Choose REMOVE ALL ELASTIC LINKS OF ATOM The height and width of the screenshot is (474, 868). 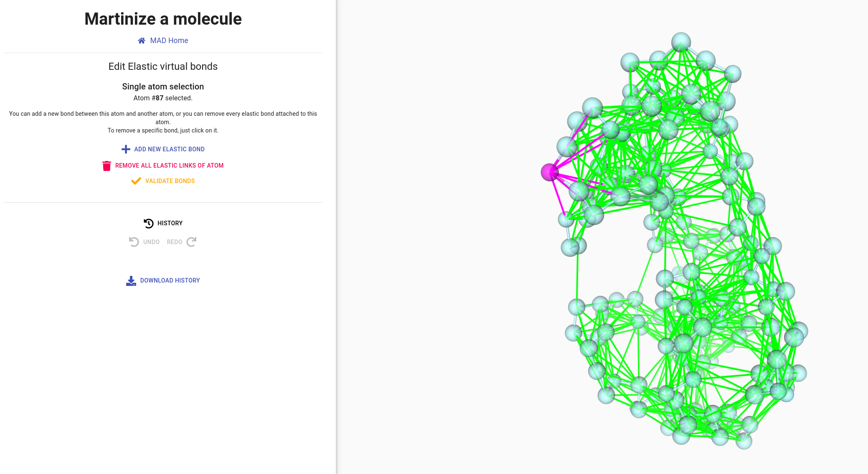pos(169,166)
